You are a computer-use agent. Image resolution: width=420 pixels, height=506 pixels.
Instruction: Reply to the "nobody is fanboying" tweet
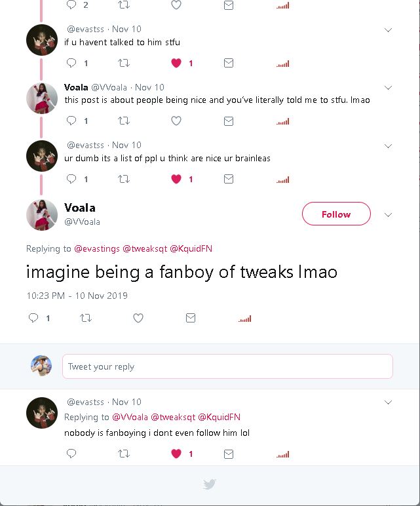tap(71, 454)
